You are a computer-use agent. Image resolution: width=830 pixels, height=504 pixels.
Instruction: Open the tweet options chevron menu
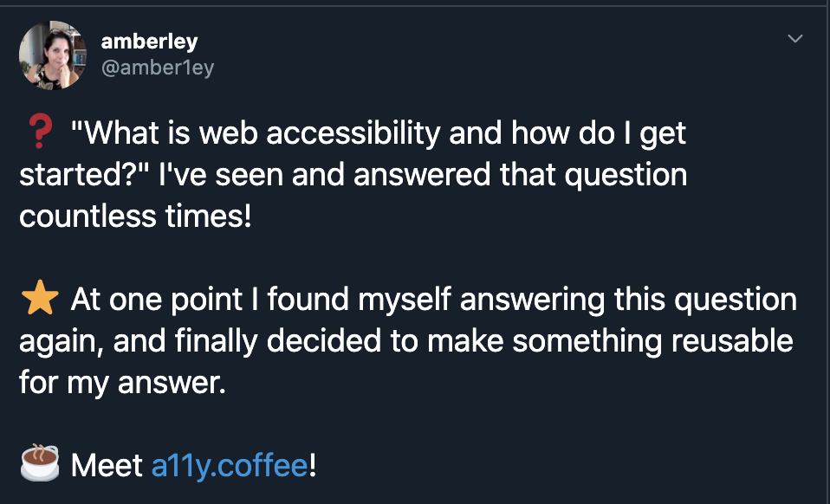pos(795,39)
